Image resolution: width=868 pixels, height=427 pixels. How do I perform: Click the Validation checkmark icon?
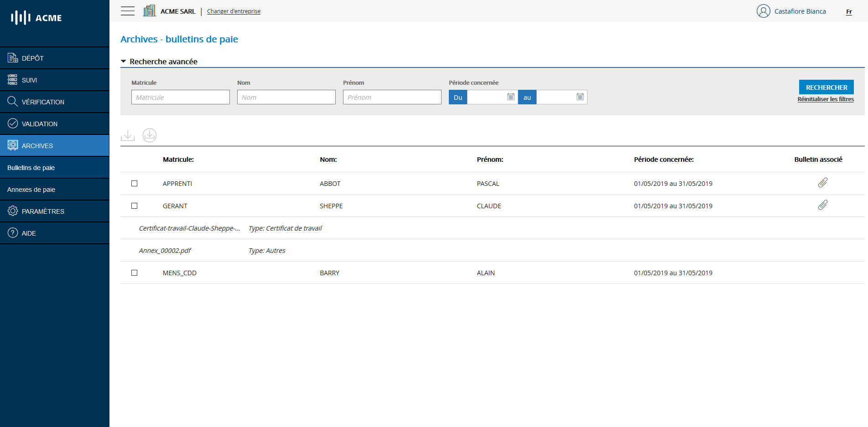[x=12, y=123]
